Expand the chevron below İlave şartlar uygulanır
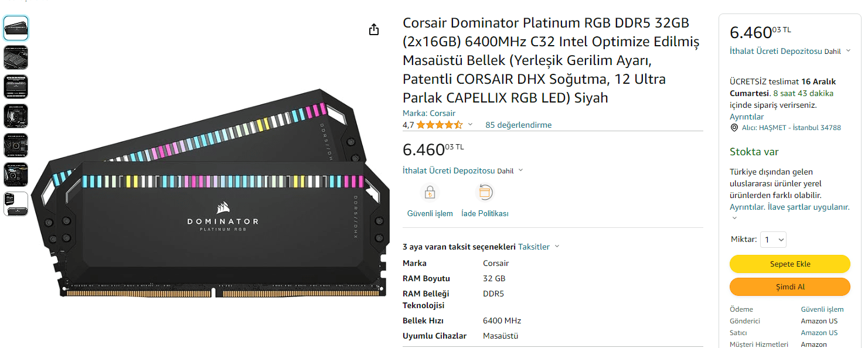The width and height of the screenshot is (868, 348). coord(735,219)
